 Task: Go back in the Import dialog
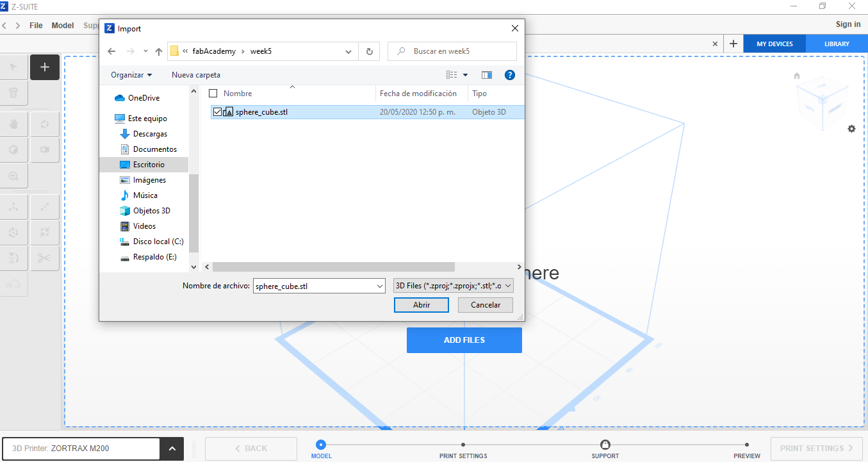111,51
